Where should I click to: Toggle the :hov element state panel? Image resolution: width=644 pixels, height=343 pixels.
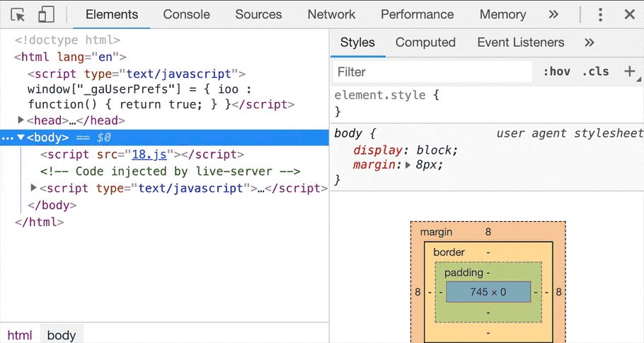point(556,72)
